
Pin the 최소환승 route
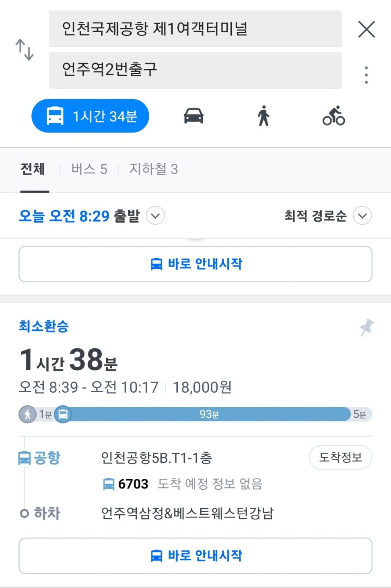click(x=366, y=327)
